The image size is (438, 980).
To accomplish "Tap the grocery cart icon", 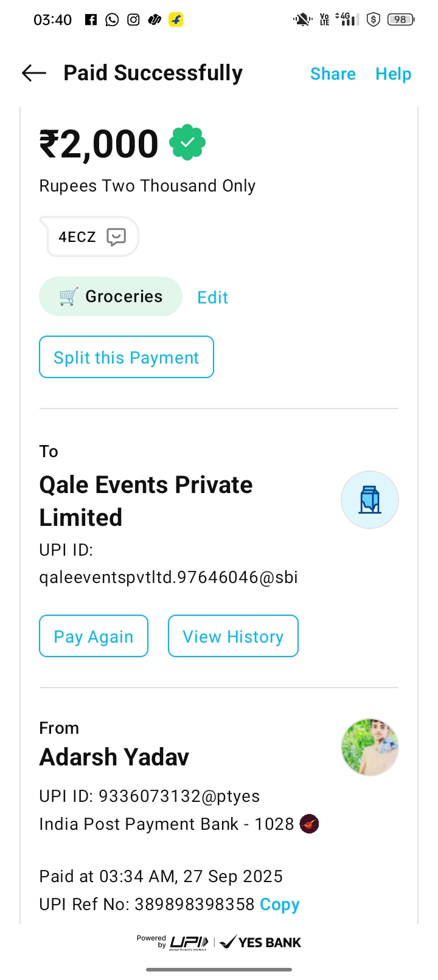I will pos(68,297).
